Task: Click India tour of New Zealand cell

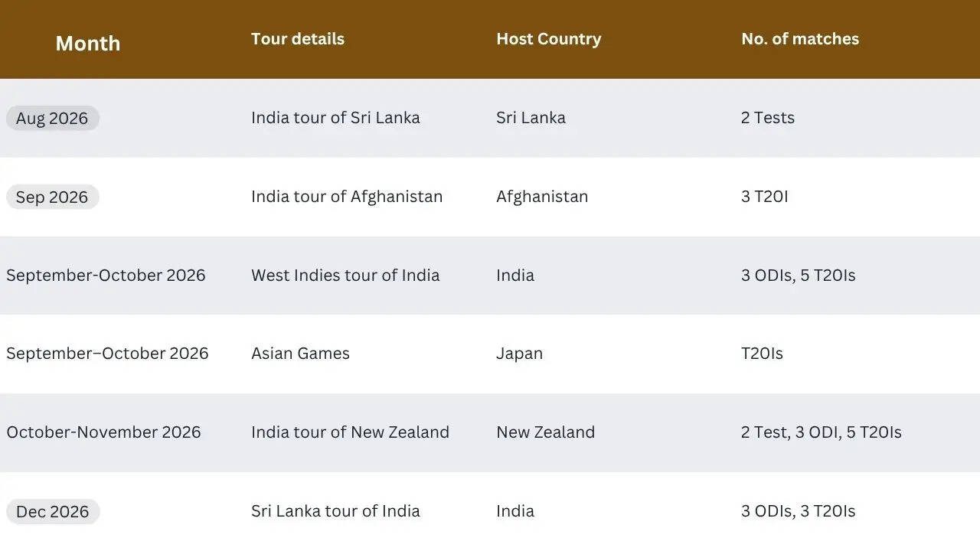Action: point(350,432)
